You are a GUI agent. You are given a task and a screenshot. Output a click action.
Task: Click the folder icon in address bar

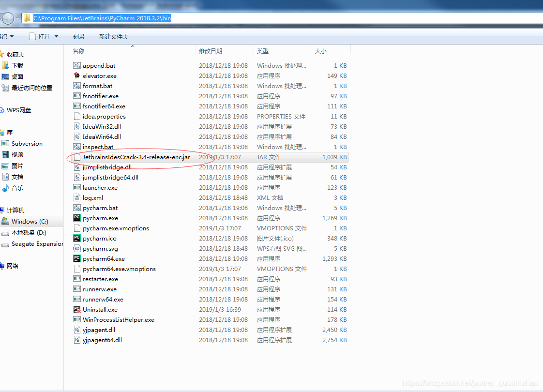27,18
